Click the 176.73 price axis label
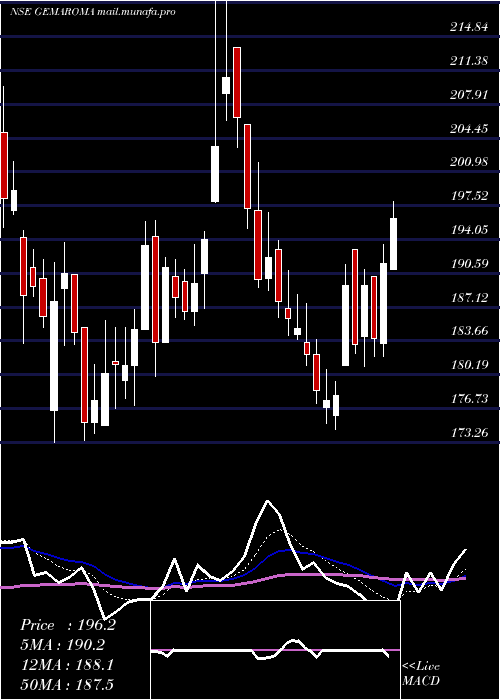The width and height of the screenshot is (500, 700). click(469, 399)
